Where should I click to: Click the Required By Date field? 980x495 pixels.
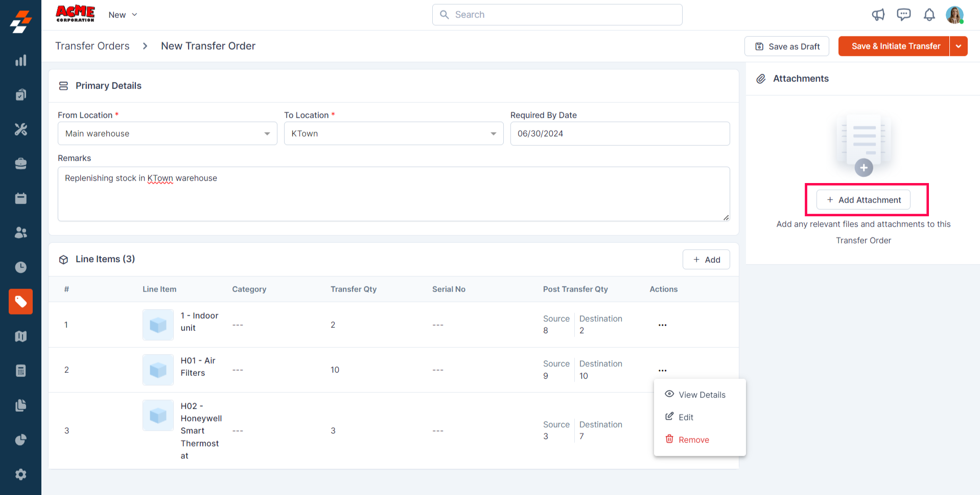coord(620,133)
